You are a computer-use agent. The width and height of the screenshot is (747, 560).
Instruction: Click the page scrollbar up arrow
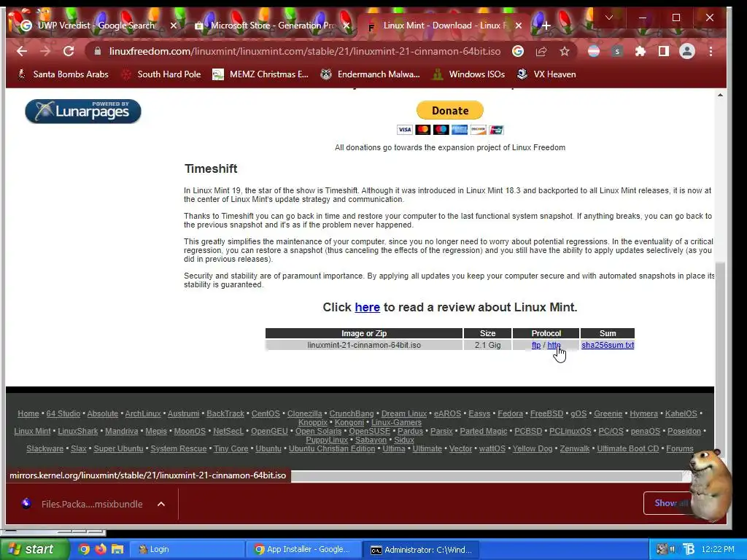720,95
